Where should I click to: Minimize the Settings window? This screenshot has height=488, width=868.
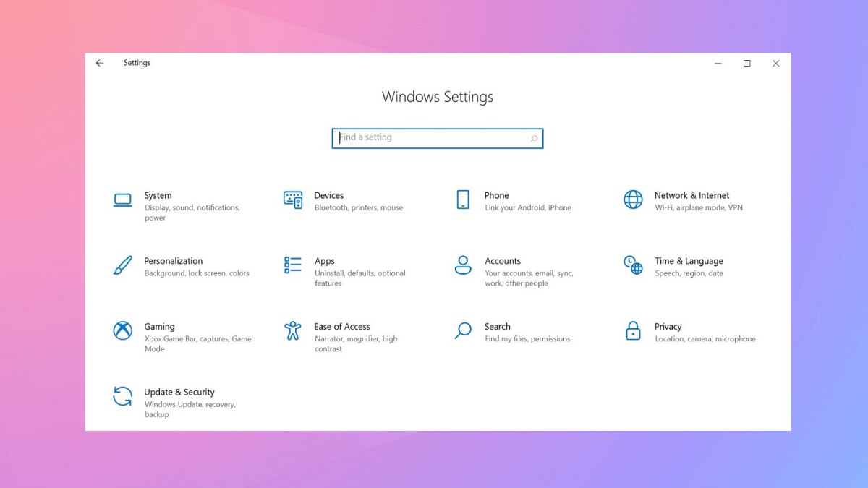tap(718, 63)
